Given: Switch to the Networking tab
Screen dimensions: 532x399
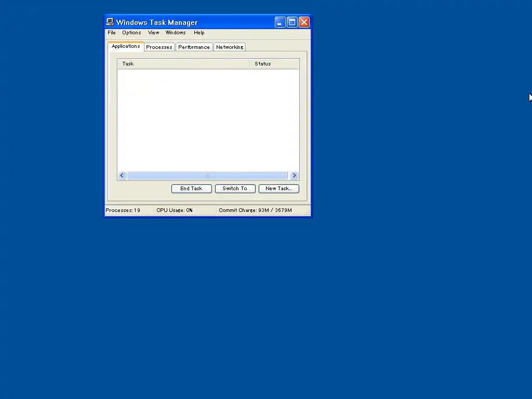Looking at the screenshot, I should [230, 47].
